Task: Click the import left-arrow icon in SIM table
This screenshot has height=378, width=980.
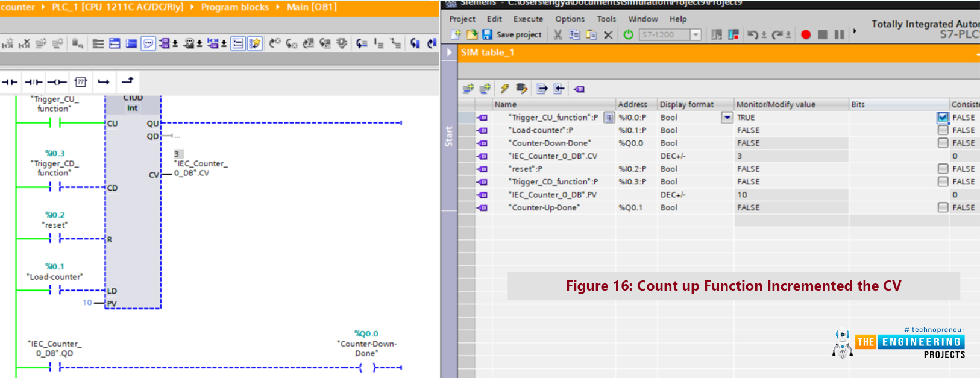Action: point(559,89)
